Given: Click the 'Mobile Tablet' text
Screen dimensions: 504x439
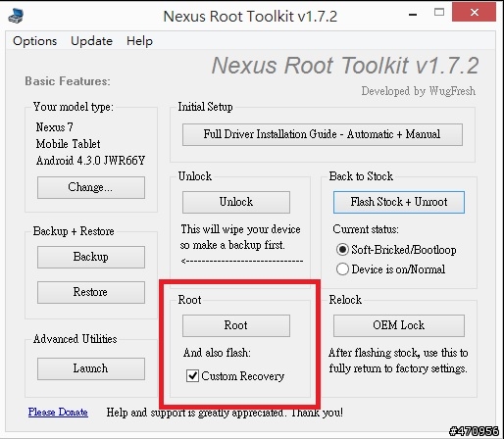Looking at the screenshot, I should [x=68, y=144].
